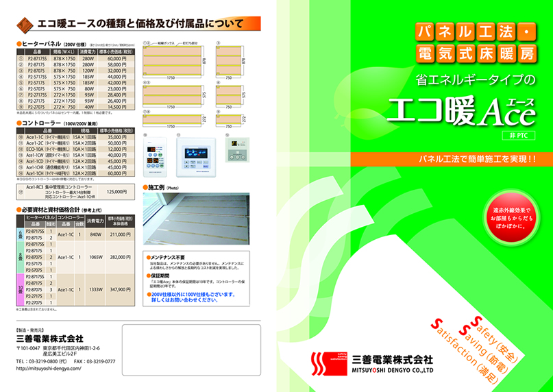Click the small gray ECO-10A controller photo

point(237,149)
